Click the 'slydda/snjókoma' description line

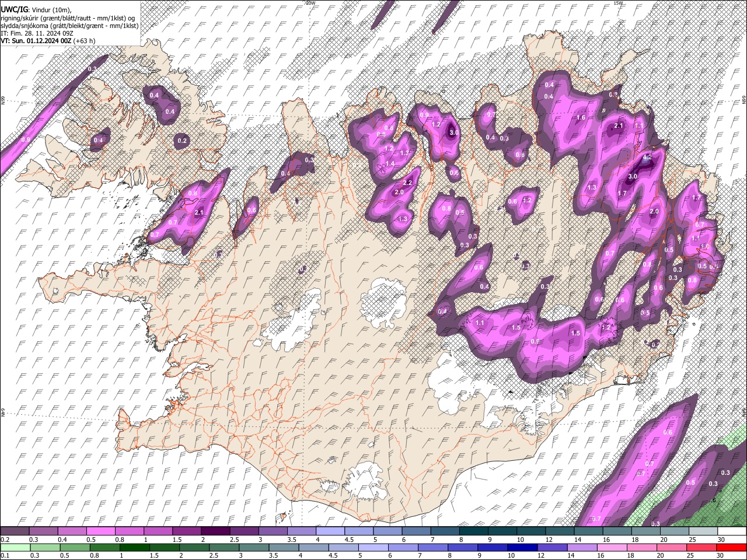point(69,26)
